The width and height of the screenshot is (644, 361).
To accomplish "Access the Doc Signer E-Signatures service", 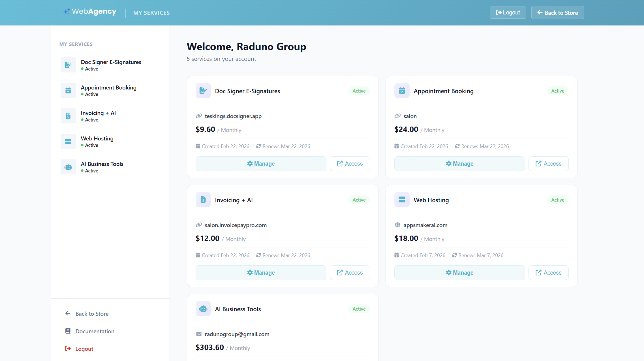I will coord(350,163).
